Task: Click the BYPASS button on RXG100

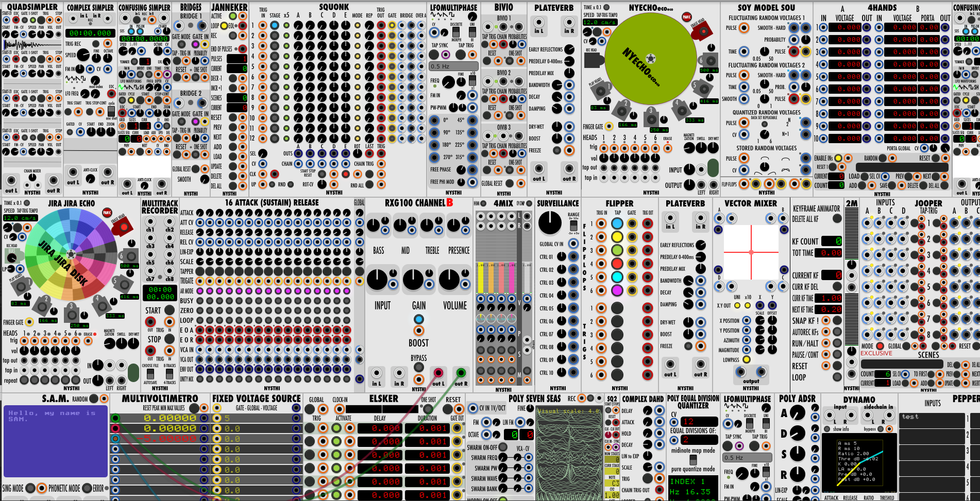Action: [x=419, y=367]
